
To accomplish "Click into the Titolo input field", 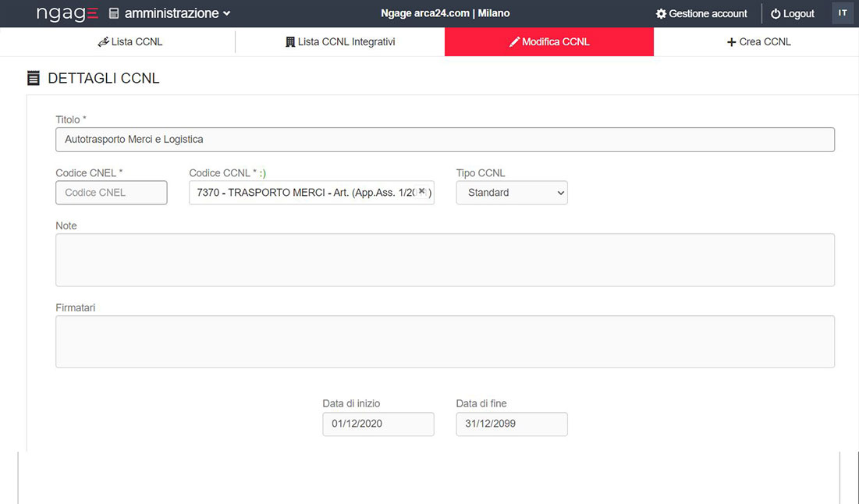I will pyautogui.click(x=445, y=140).
